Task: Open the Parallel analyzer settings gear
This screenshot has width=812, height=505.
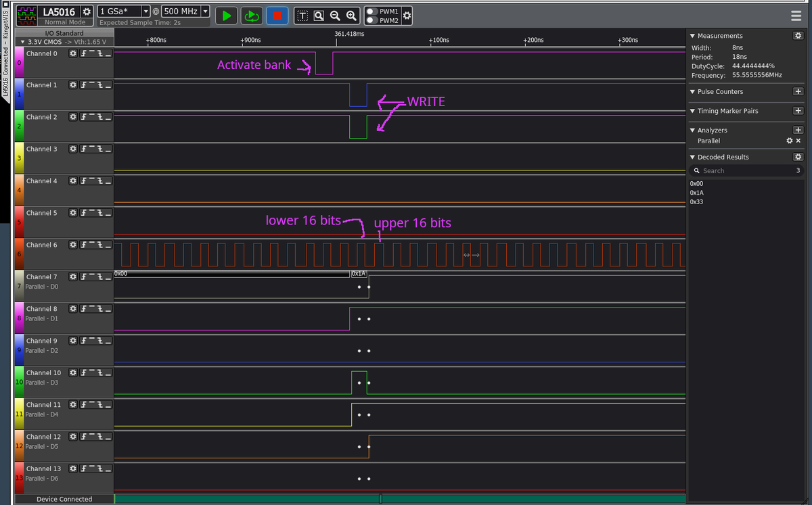Action: pyautogui.click(x=789, y=141)
